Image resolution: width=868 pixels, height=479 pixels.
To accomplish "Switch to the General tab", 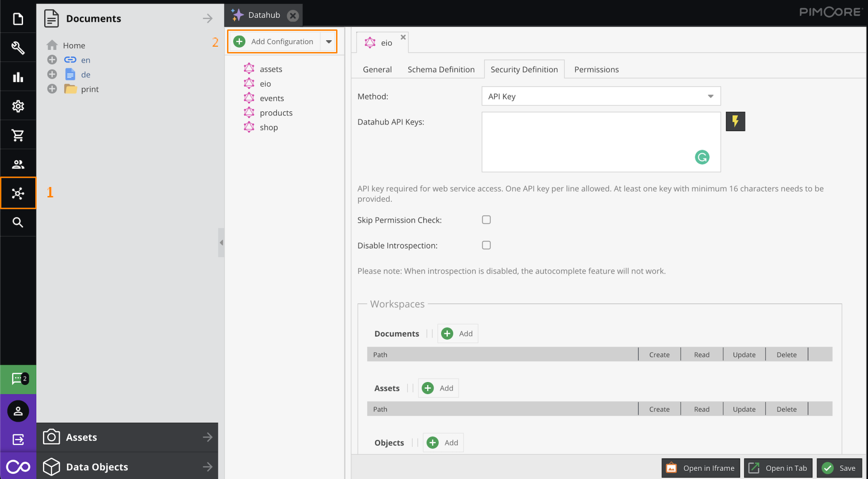I will click(377, 69).
